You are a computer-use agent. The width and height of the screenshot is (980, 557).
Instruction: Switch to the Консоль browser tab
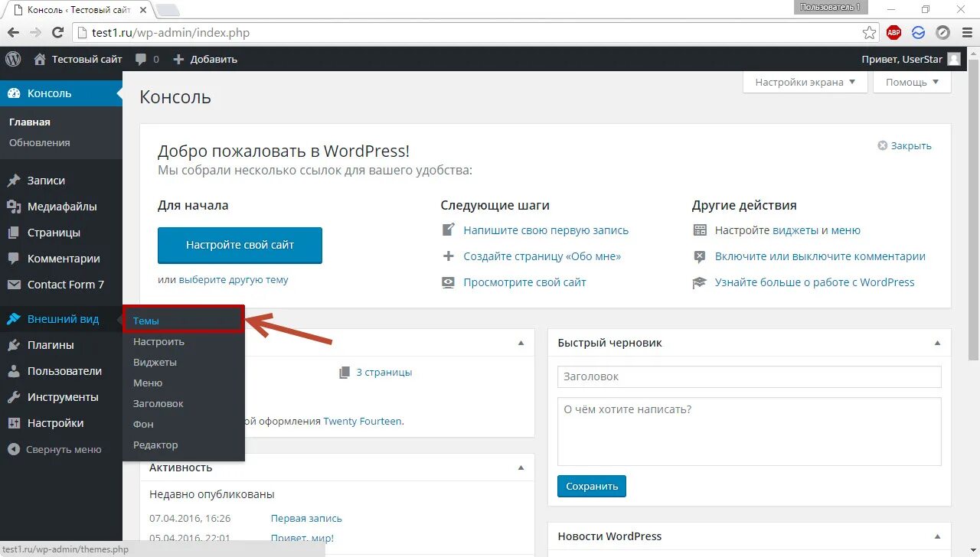point(80,9)
